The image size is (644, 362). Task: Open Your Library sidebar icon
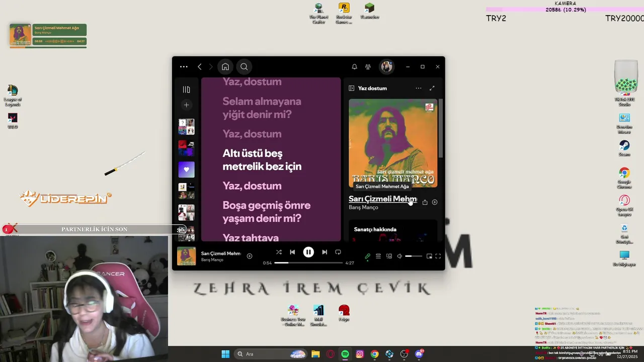point(186,89)
